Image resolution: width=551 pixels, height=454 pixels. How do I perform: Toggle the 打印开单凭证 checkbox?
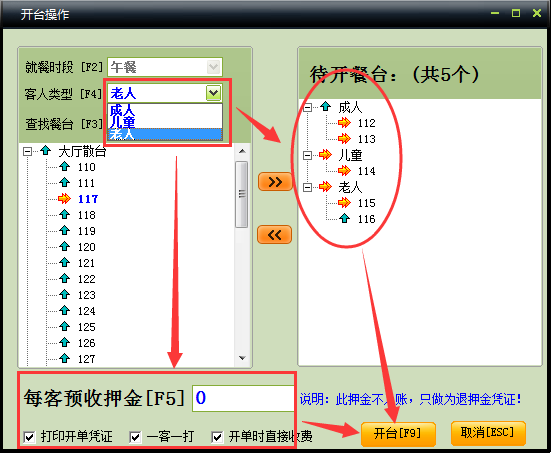pyautogui.click(x=29, y=437)
